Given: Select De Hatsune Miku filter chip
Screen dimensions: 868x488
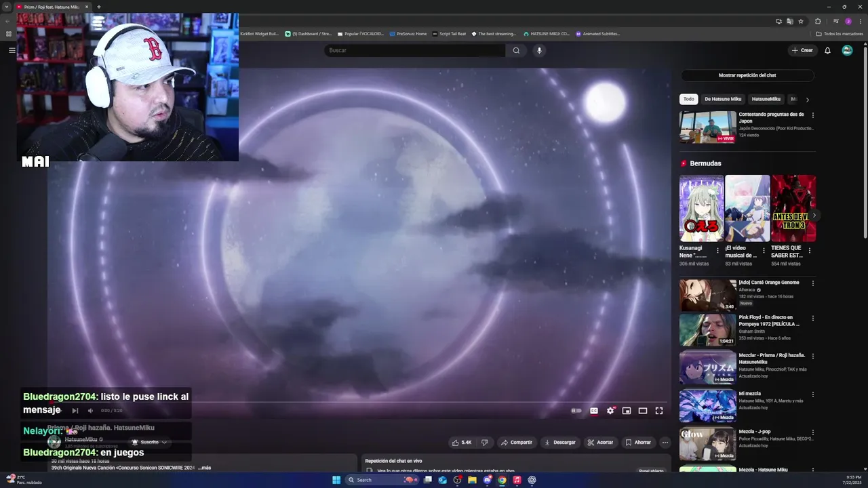Looking at the screenshot, I should pyautogui.click(x=723, y=99).
